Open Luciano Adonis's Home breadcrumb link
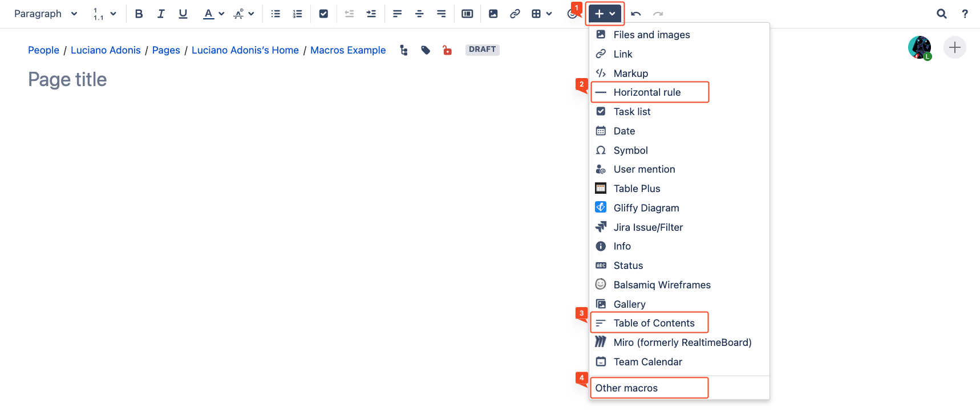This screenshot has height=416, width=980. 245,50
